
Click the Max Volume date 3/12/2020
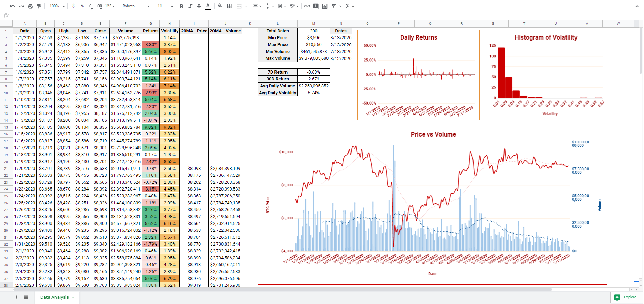tap(341, 58)
